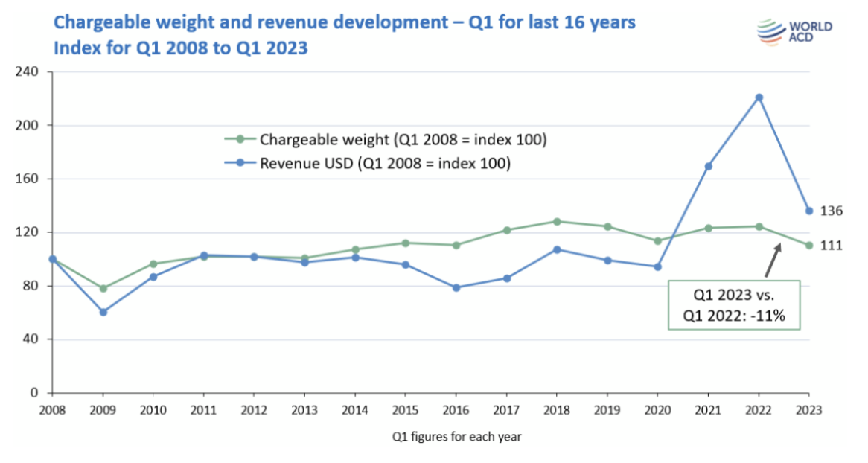Click the x-axis year label "2012"

tap(254, 410)
